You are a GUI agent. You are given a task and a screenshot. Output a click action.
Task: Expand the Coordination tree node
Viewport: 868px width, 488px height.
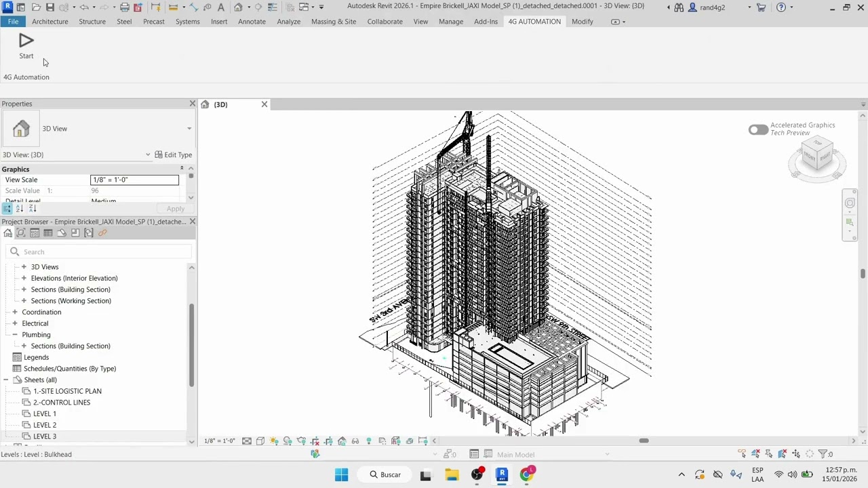click(x=15, y=312)
